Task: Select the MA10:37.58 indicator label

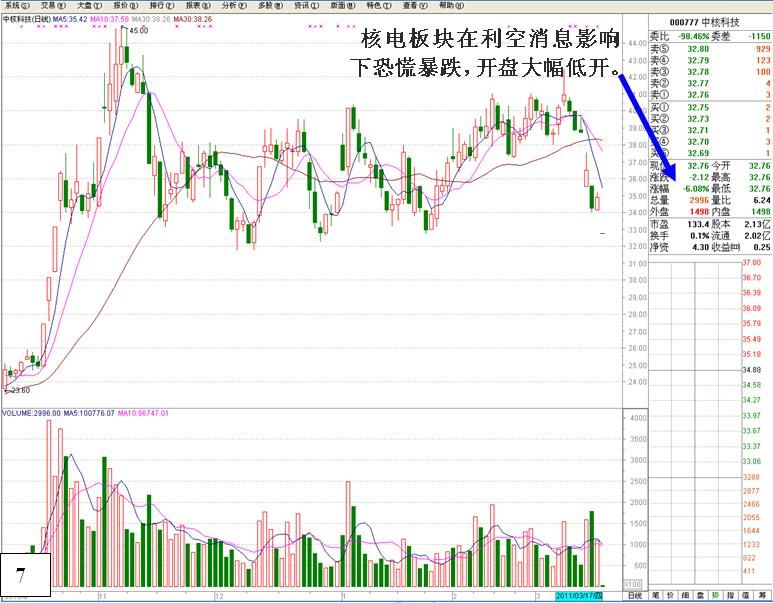Action: 108,19
